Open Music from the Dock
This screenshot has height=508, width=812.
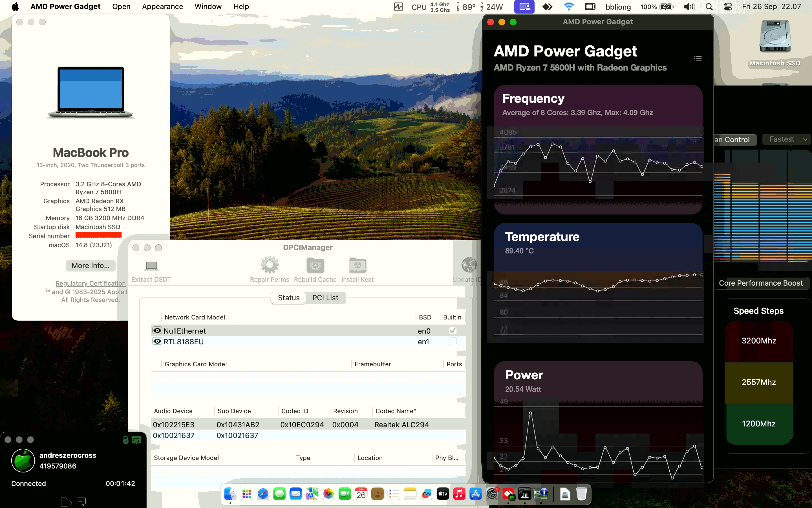pos(459,494)
